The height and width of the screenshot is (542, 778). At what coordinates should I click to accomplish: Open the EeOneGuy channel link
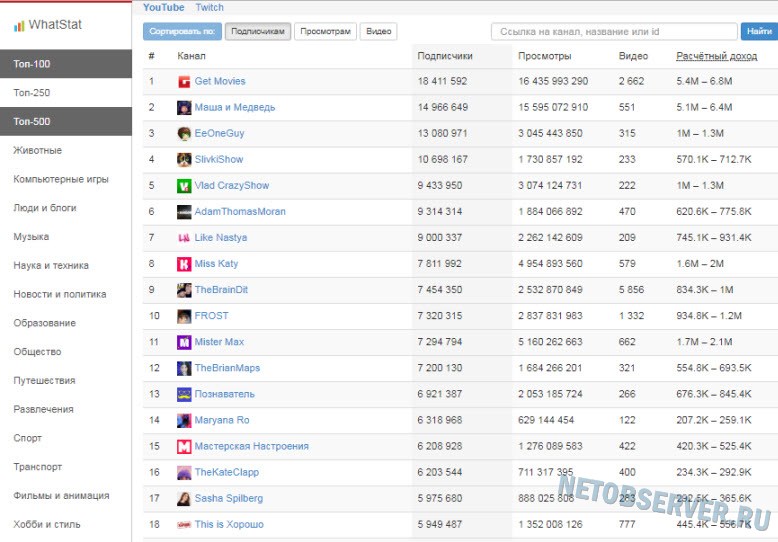click(219, 134)
